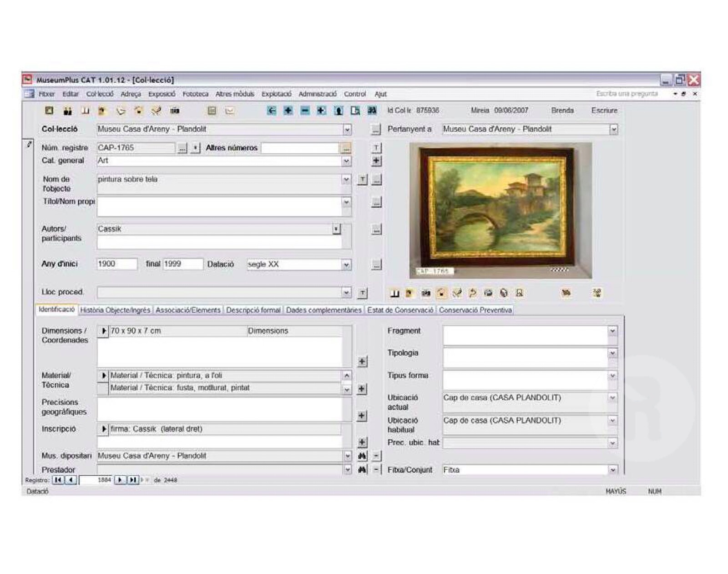Click the first square icon in main toolbar
728x574 pixels.
[x=49, y=111]
